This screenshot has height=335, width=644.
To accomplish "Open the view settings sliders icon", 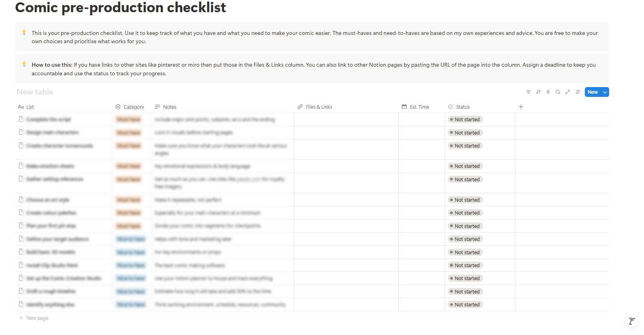I will 578,92.
